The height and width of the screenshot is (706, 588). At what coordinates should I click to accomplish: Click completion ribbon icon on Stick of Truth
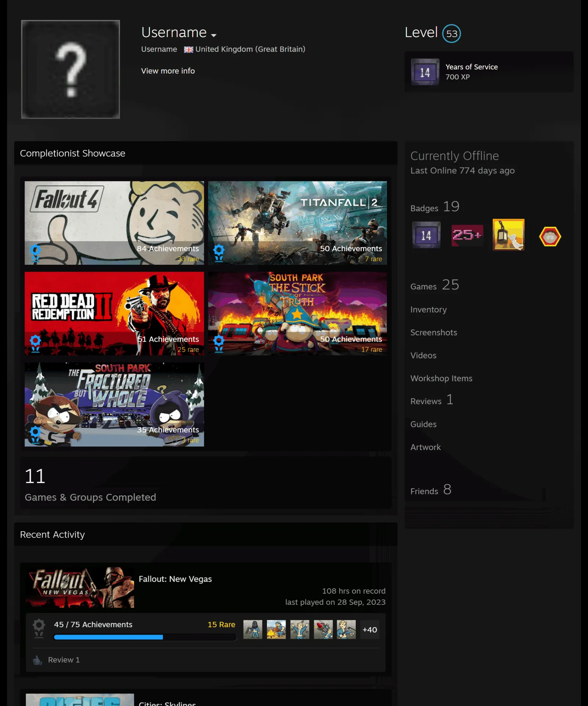click(219, 343)
